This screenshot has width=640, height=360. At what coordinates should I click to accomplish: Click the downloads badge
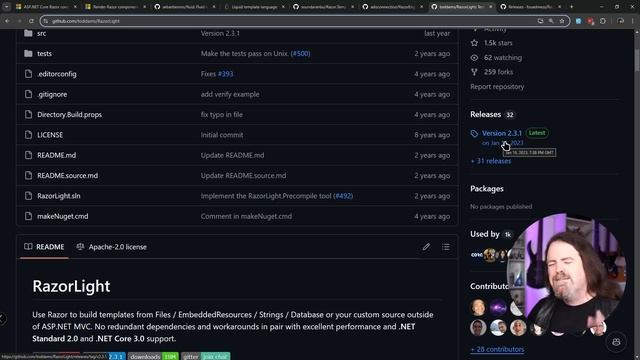click(x=153, y=356)
